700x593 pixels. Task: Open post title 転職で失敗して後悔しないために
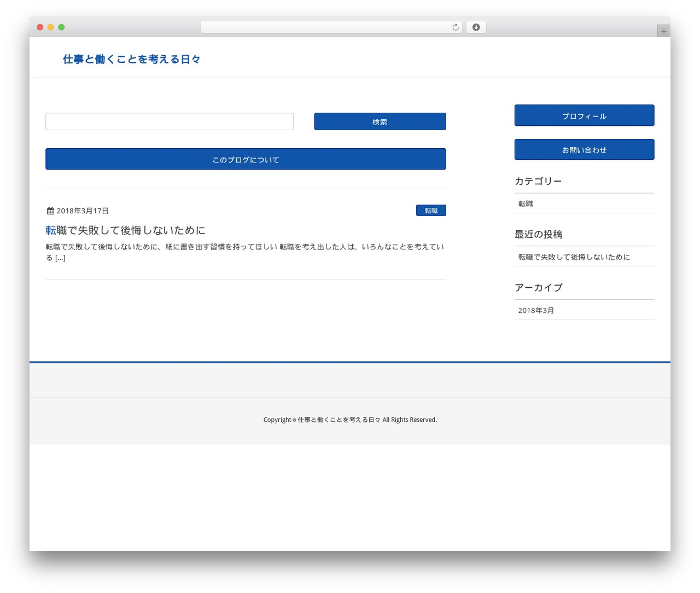[x=125, y=230]
